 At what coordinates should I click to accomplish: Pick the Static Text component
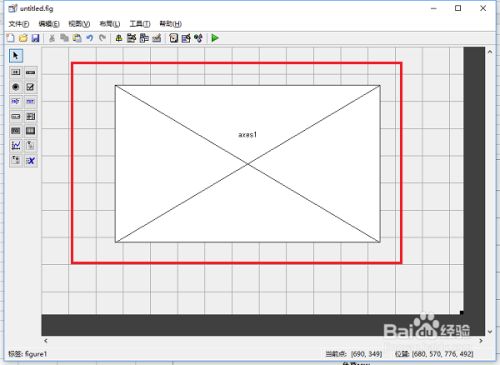click(x=30, y=101)
